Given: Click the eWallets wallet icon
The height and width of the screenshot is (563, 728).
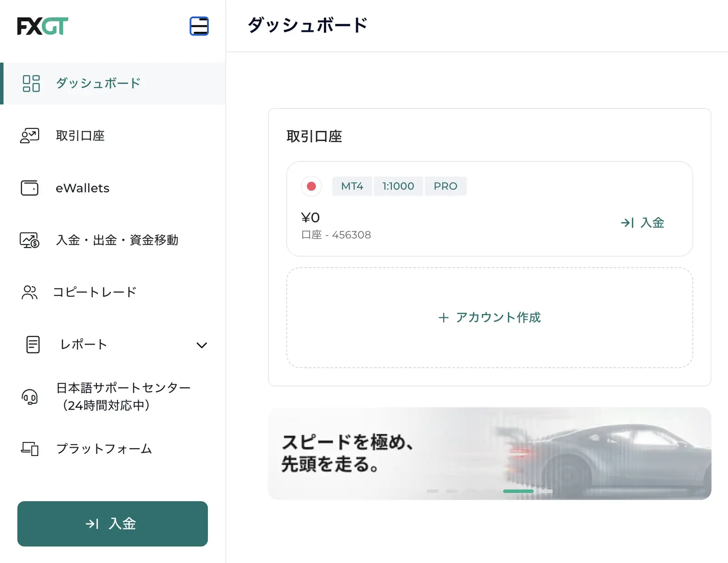Looking at the screenshot, I should click(30, 188).
